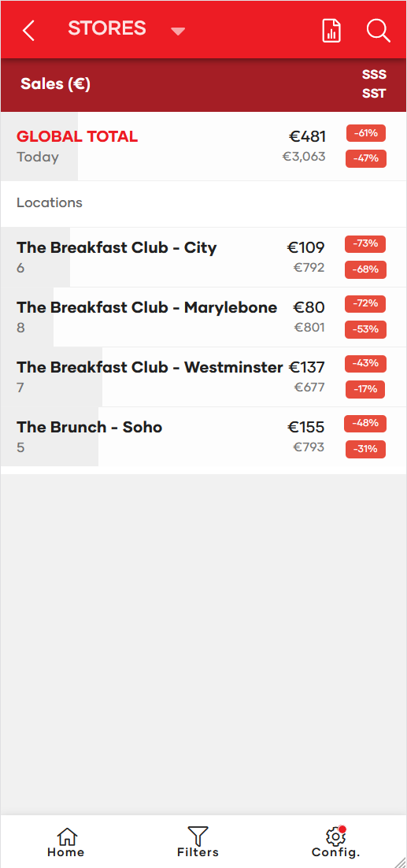This screenshot has height=868, width=407.
Task: Click the SSS column header
Action: point(375,75)
